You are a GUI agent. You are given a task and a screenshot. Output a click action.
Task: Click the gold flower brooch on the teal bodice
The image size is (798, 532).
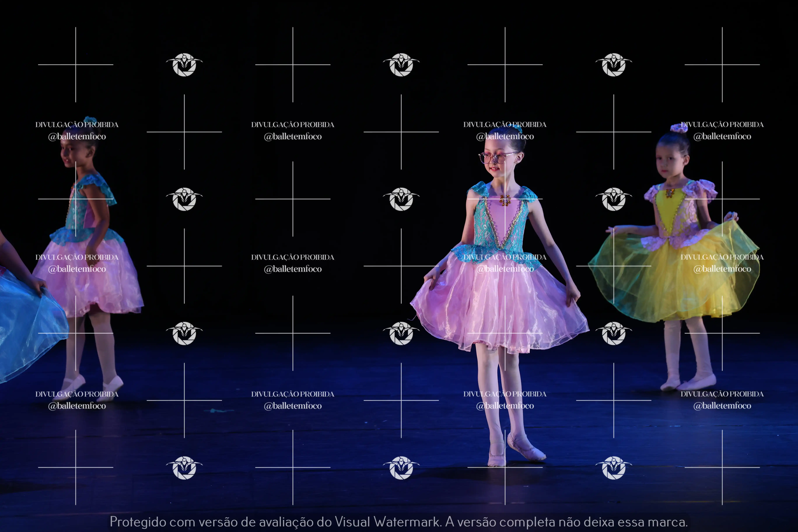505,200
